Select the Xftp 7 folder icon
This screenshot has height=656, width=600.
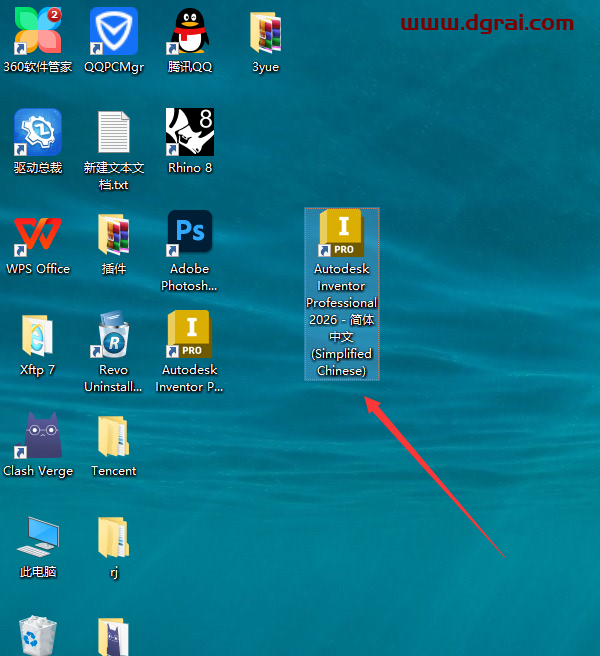[38, 335]
